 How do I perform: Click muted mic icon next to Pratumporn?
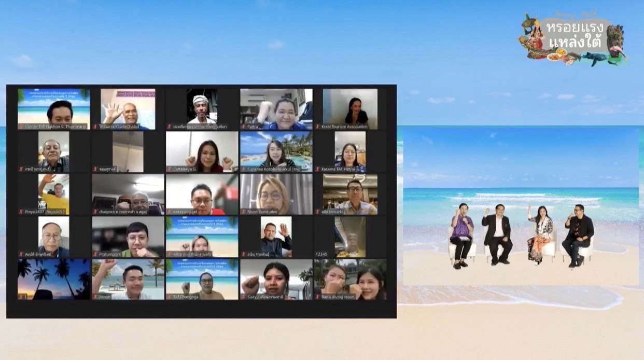[95, 254]
